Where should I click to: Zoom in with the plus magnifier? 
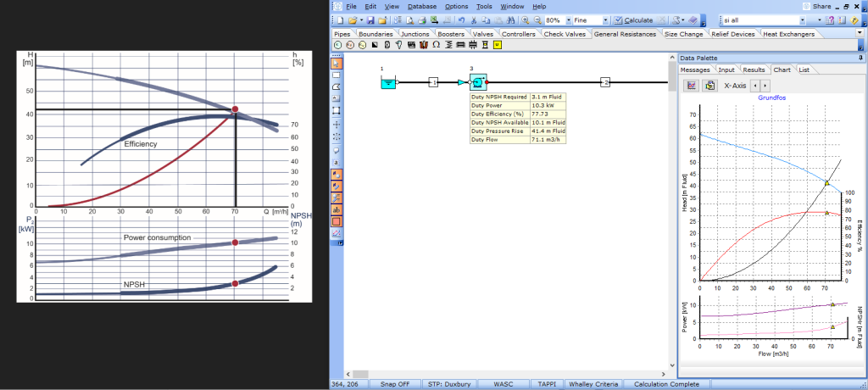click(x=526, y=20)
